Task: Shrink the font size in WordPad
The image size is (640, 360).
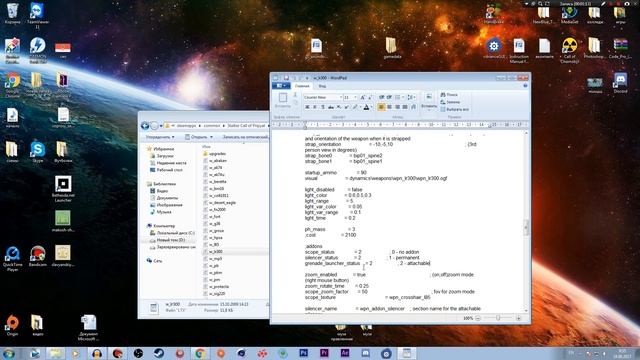Action: click(x=370, y=98)
